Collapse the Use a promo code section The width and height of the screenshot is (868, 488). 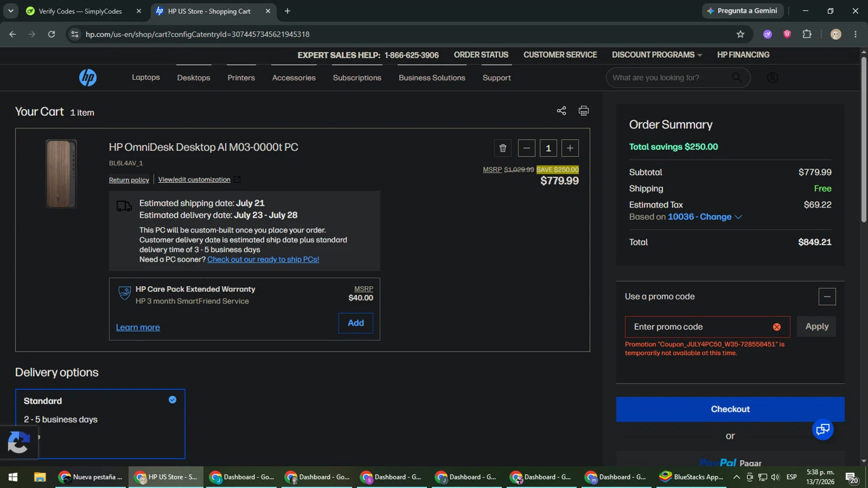(827, 297)
